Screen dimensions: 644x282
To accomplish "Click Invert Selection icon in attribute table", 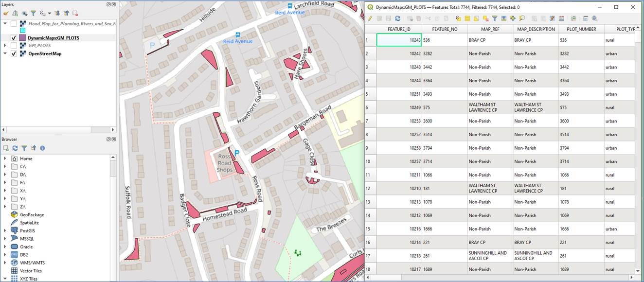I will 476,18.
